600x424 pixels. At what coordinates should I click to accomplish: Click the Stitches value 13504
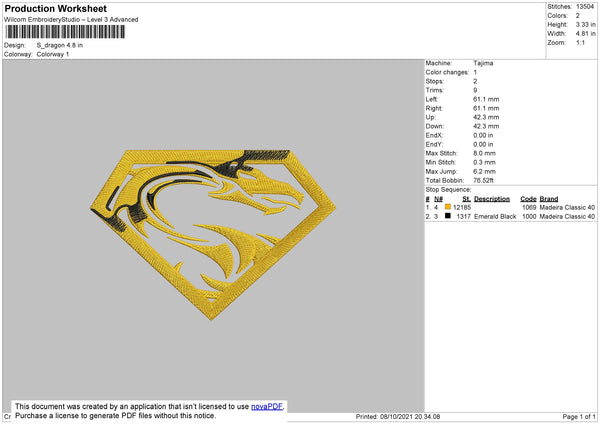[x=585, y=7]
